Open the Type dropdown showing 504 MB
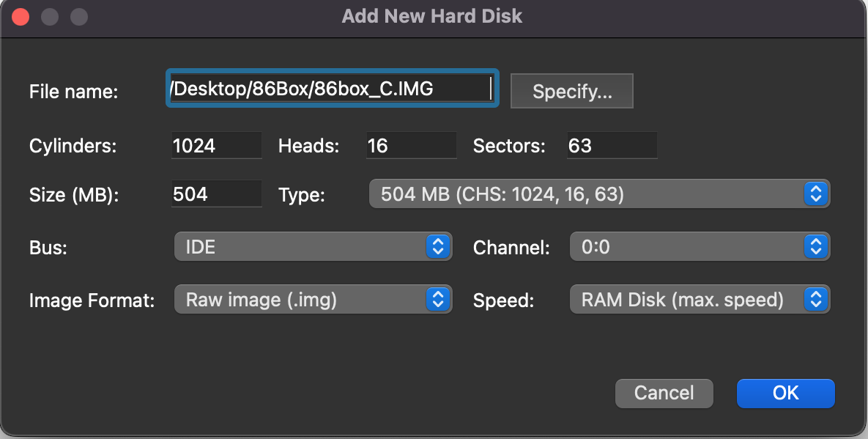868x439 pixels. coord(586,194)
